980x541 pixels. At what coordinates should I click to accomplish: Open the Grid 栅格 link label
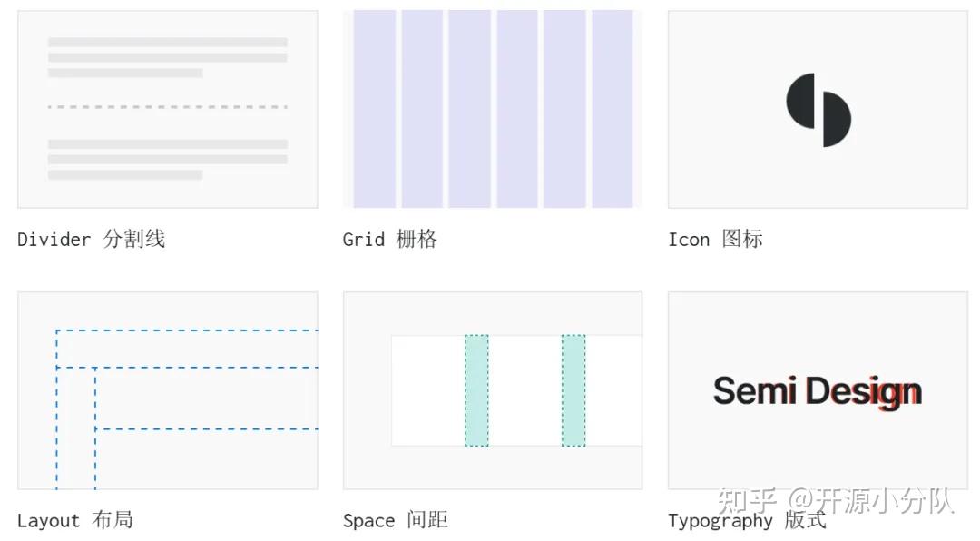tap(390, 239)
